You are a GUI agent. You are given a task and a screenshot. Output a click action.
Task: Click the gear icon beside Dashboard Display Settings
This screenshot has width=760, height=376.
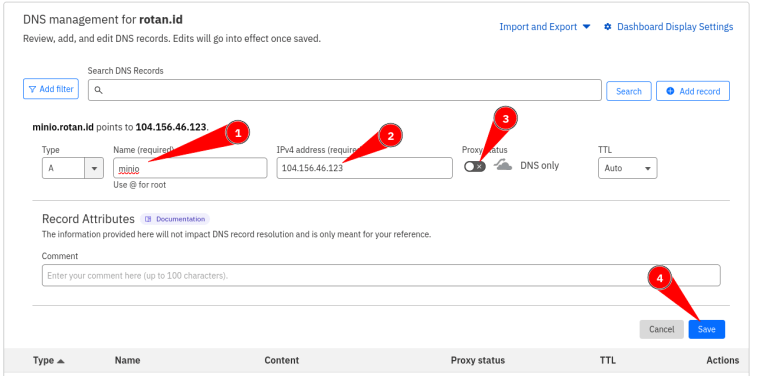608,27
